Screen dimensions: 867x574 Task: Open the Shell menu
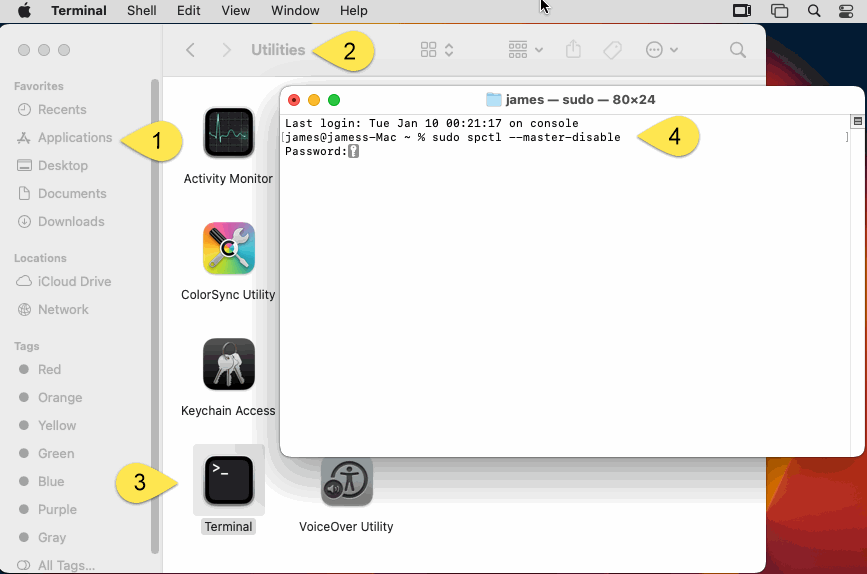point(142,11)
